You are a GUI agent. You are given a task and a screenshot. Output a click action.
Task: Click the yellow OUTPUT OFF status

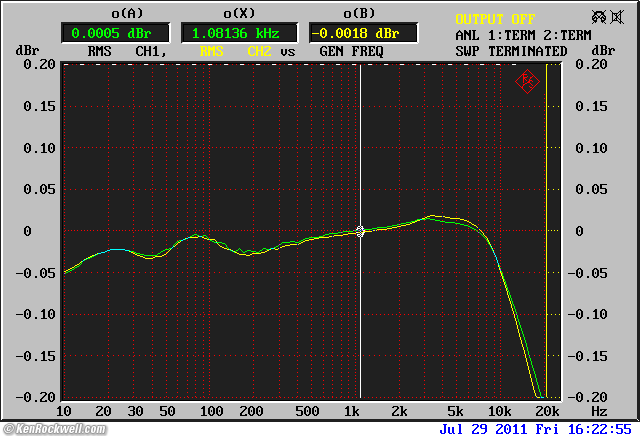pyautogui.click(x=495, y=19)
